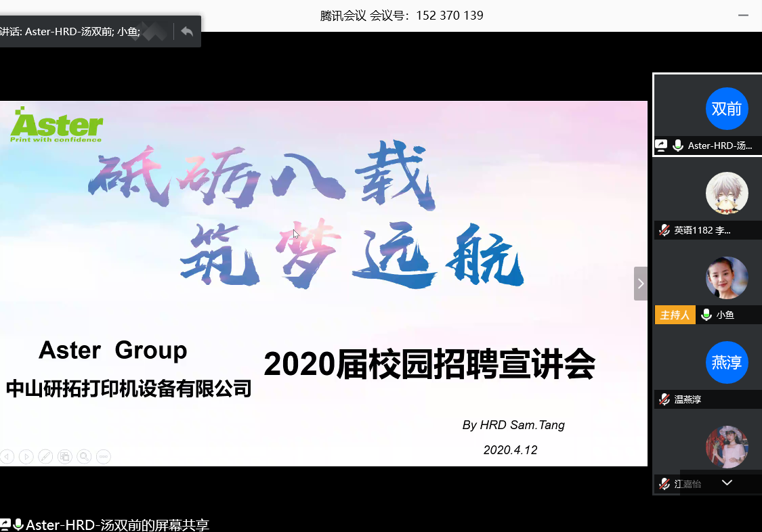
Task: Click the reply arrow in speaker bar
Action: (x=187, y=31)
